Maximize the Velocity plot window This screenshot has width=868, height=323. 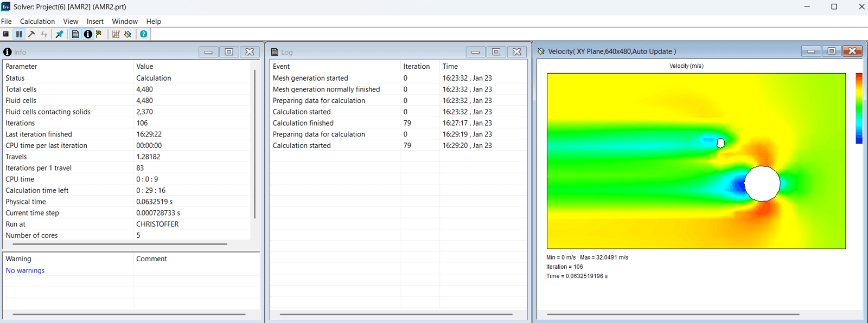(x=832, y=51)
